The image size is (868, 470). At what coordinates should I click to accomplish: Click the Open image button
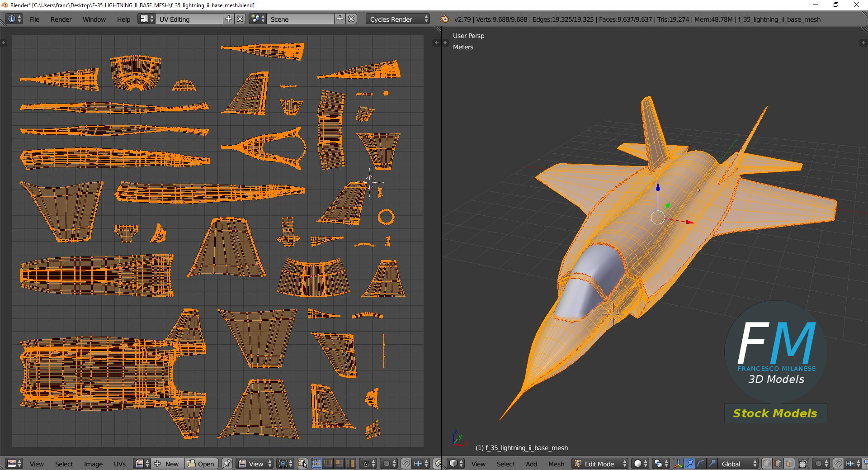tap(201, 464)
